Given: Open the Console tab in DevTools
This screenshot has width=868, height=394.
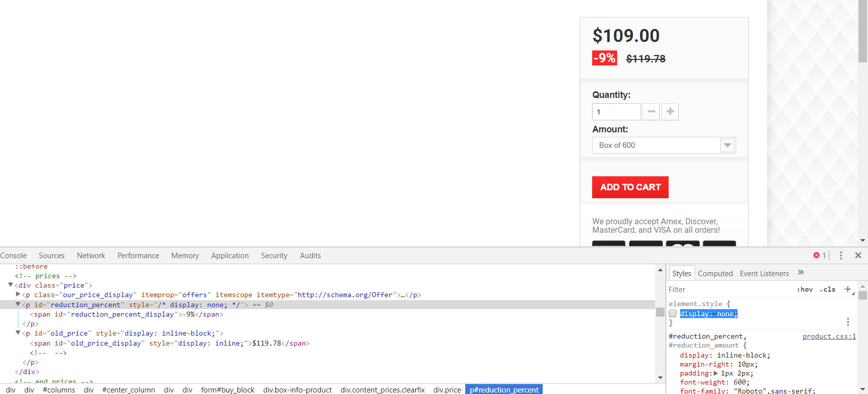Looking at the screenshot, I should pyautogui.click(x=13, y=256).
